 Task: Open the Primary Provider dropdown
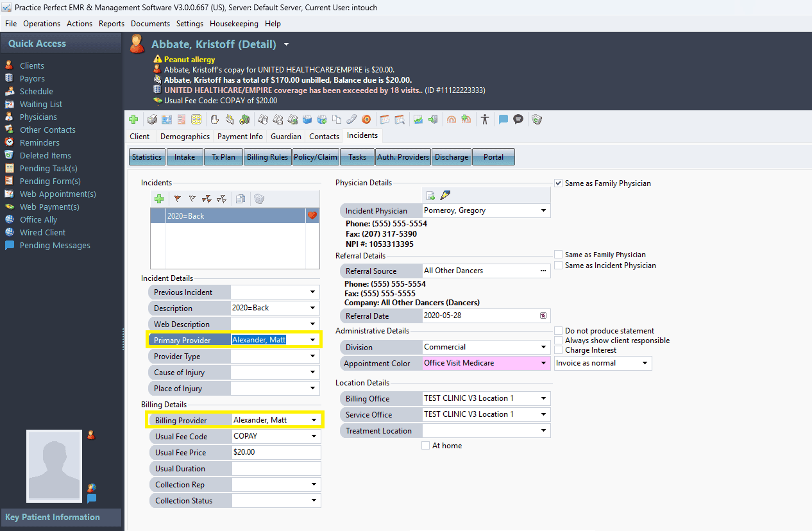pos(313,340)
